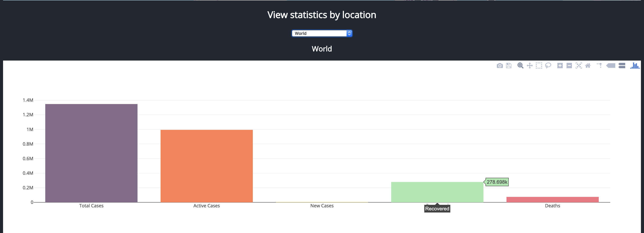Image resolution: width=644 pixels, height=233 pixels.
Task: Select the Pan arrows tool
Action: click(x=530, y=66)
